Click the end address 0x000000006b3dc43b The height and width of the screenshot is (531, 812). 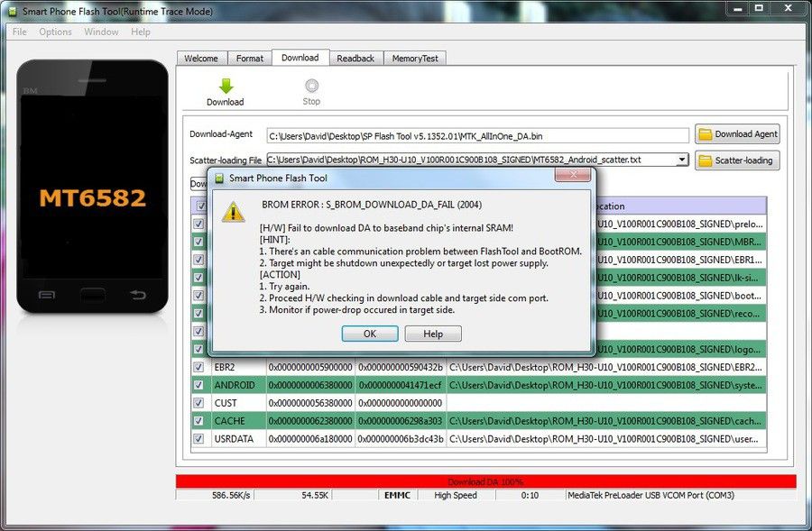[401, 439]
